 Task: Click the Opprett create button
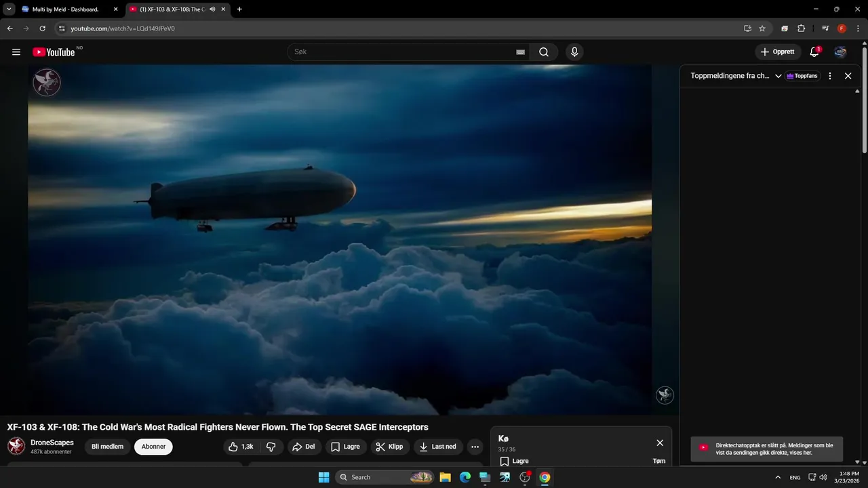pyautogui.click(x=778, y=52)
